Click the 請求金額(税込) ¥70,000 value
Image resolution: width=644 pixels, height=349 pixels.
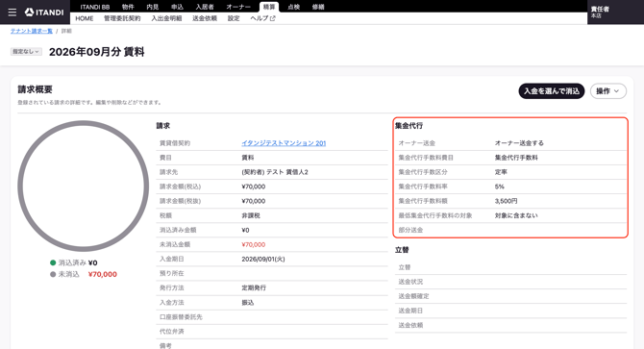254,187
